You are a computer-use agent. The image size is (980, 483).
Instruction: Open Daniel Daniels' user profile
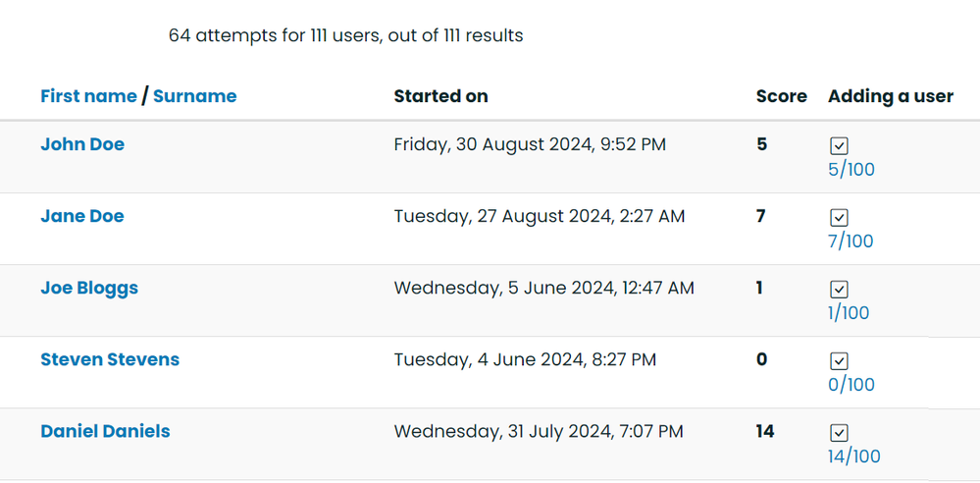click(105, 431)
